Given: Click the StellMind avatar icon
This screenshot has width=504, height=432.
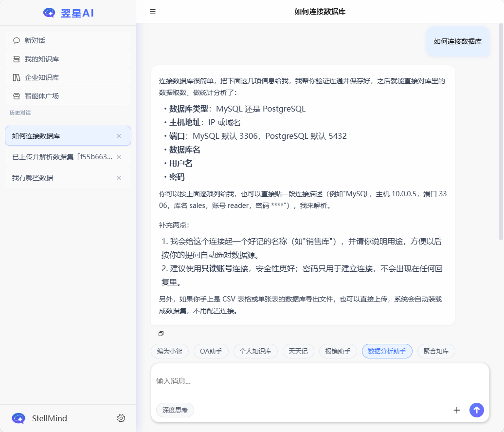Looking at the screenshot, I should 18,418.
